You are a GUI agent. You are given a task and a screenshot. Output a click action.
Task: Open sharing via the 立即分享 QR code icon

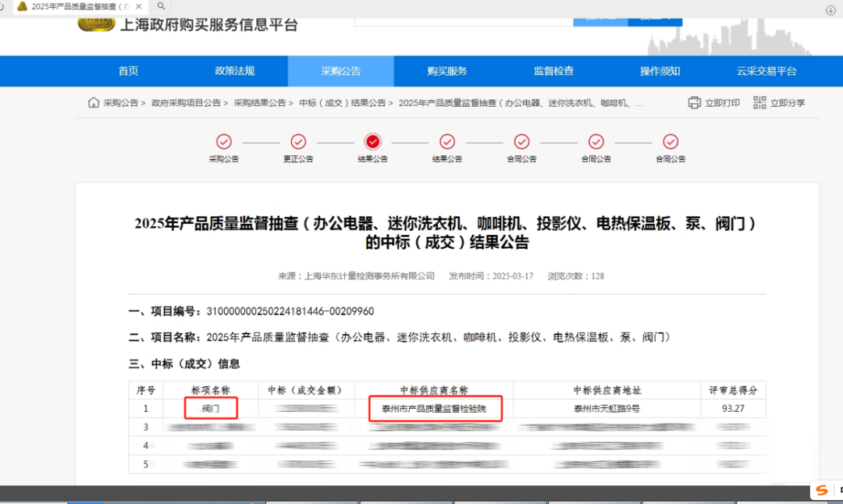[x=759, y=102]
